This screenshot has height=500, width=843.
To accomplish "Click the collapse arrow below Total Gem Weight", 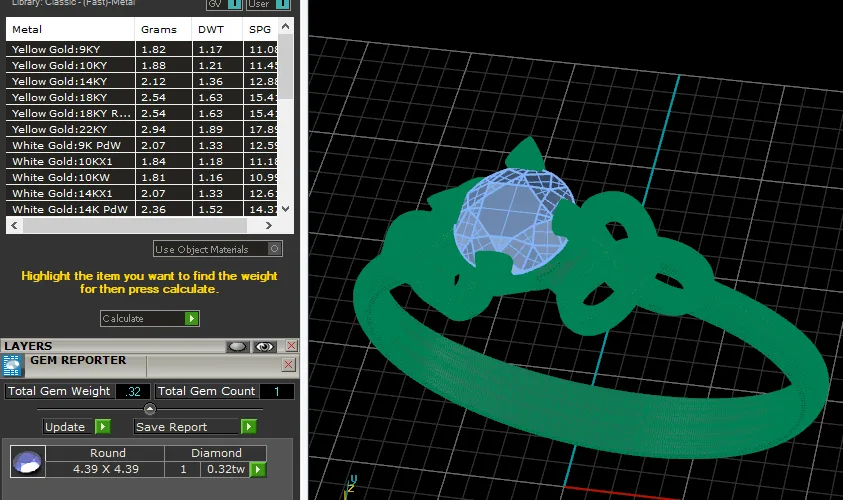I will tap(150, 409).
